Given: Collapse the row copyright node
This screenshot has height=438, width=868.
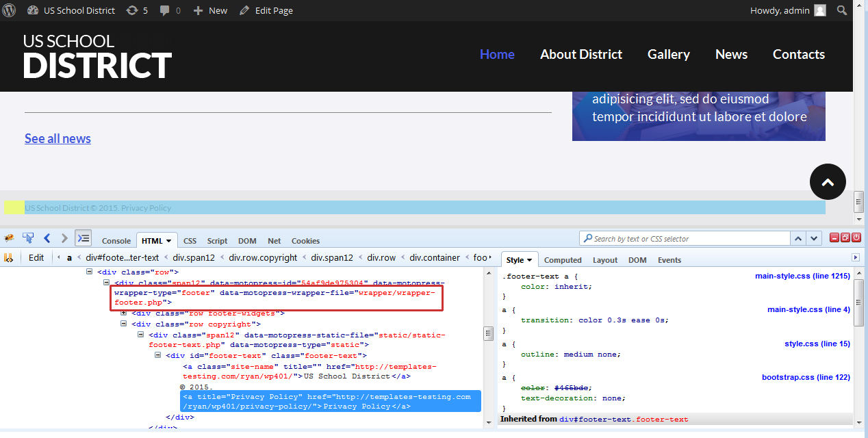Looking at the screenshot, I should (x=124, y=324).
